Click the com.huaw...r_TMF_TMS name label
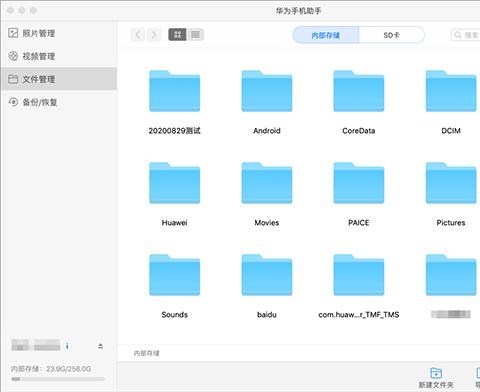 pos(359,315)
